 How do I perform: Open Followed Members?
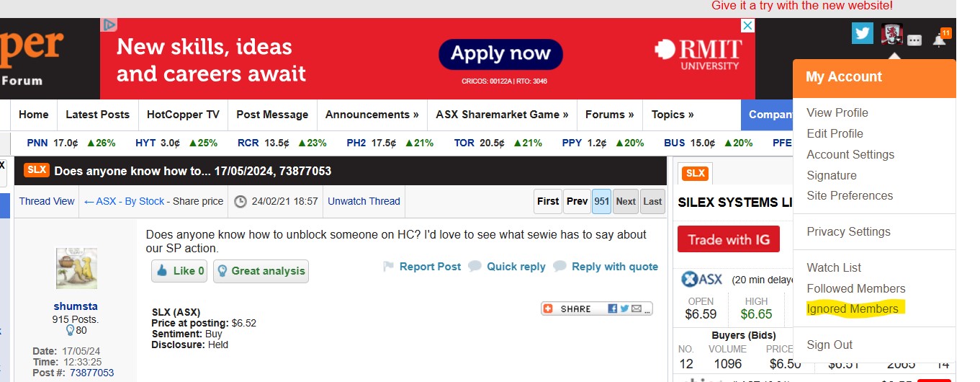pyautogui.click(x=856, y=288)
